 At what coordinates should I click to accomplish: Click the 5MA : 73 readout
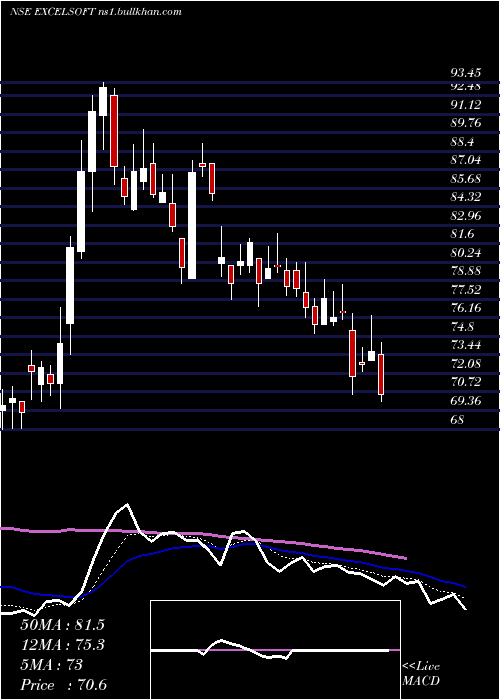(x=51, y=665)
